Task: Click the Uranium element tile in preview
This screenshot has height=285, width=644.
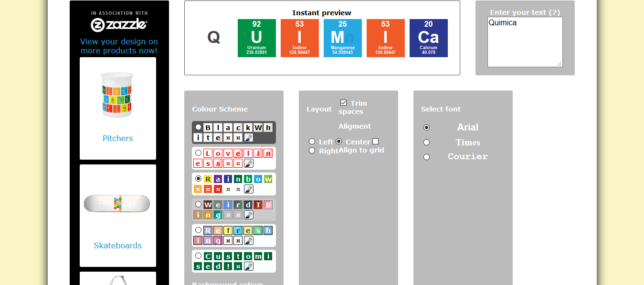Action: click(x=257, y=38)
